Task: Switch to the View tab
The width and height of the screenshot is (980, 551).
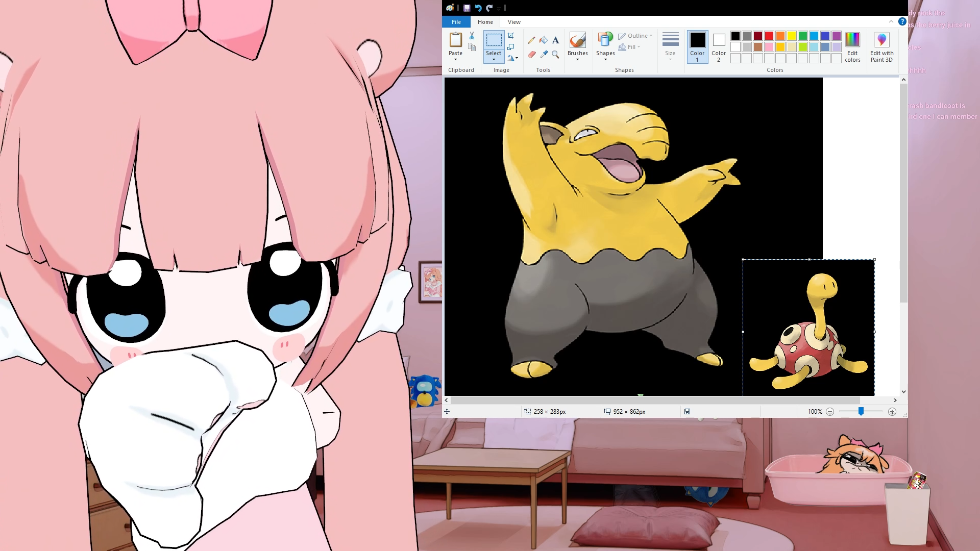Action: [x=514, y=22]
